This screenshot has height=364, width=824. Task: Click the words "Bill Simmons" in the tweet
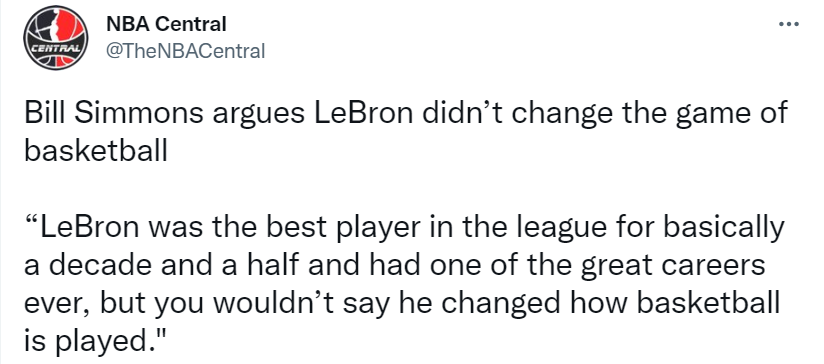pos(113,115)
